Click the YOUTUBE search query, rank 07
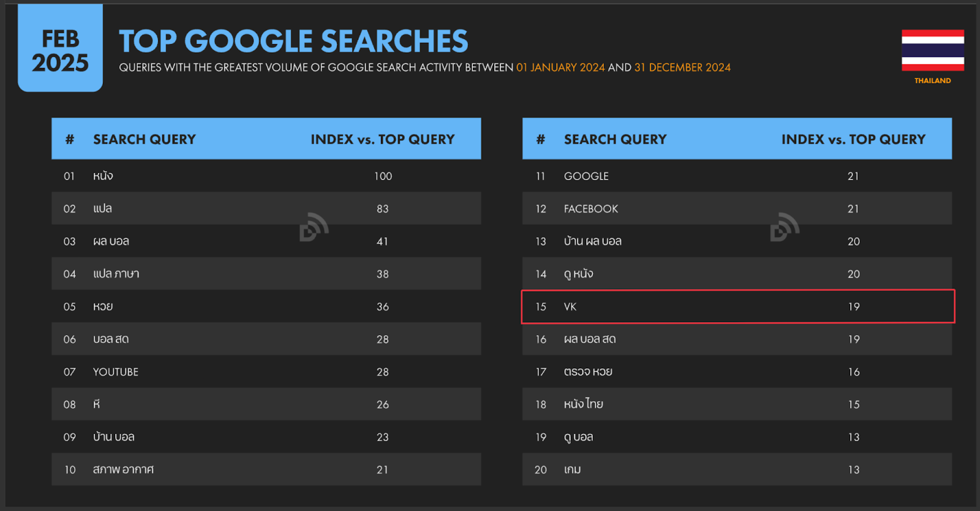 116,372
